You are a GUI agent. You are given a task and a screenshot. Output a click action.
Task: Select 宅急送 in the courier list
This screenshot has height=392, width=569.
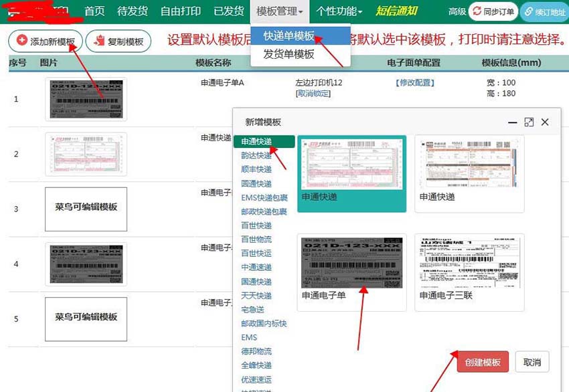pyautogui.click(x=252, y=310)
